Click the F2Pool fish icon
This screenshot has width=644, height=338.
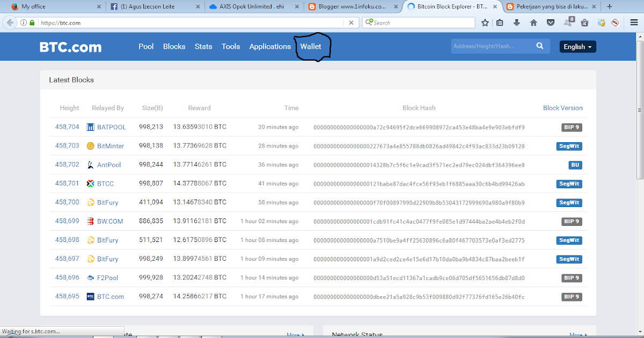point(90,278)
